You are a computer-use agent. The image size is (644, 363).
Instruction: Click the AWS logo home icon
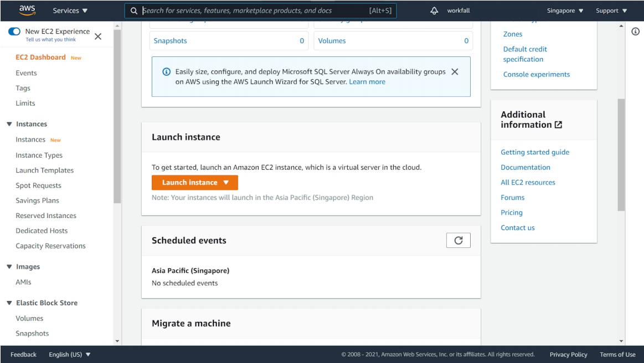click(27, 10)
